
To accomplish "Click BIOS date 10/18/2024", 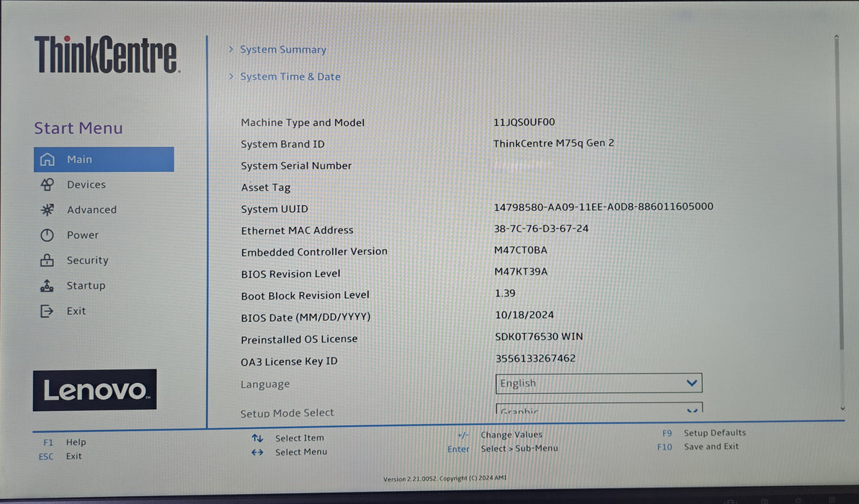I will (x=525, y=315).
